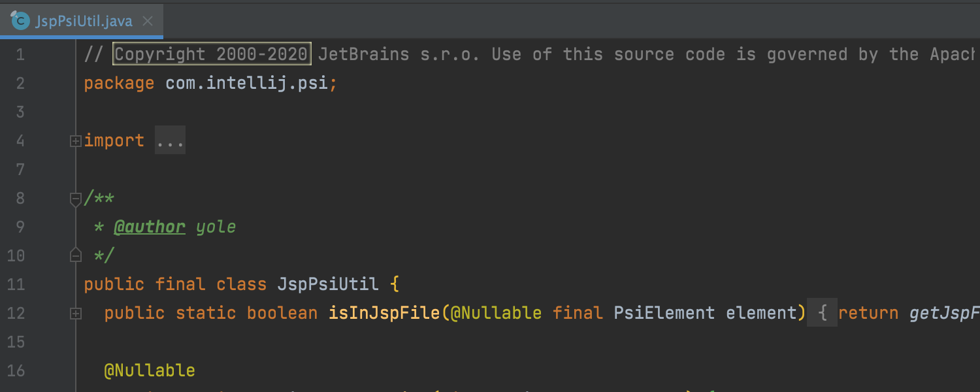The image size is (980, 392).
Task: Expand the folded import block
Action: tap(76, 140)
